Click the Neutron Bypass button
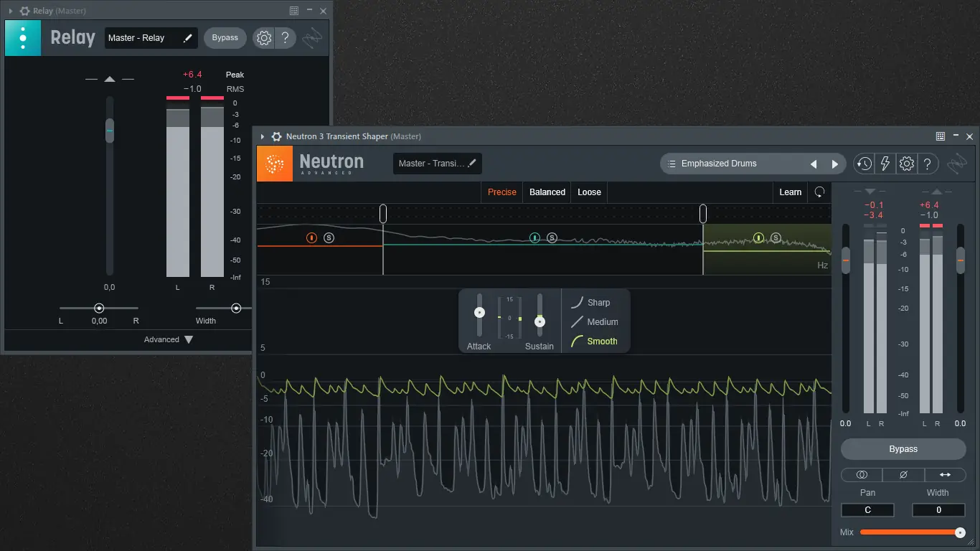980x551 pixels. [x=903, y=449]
